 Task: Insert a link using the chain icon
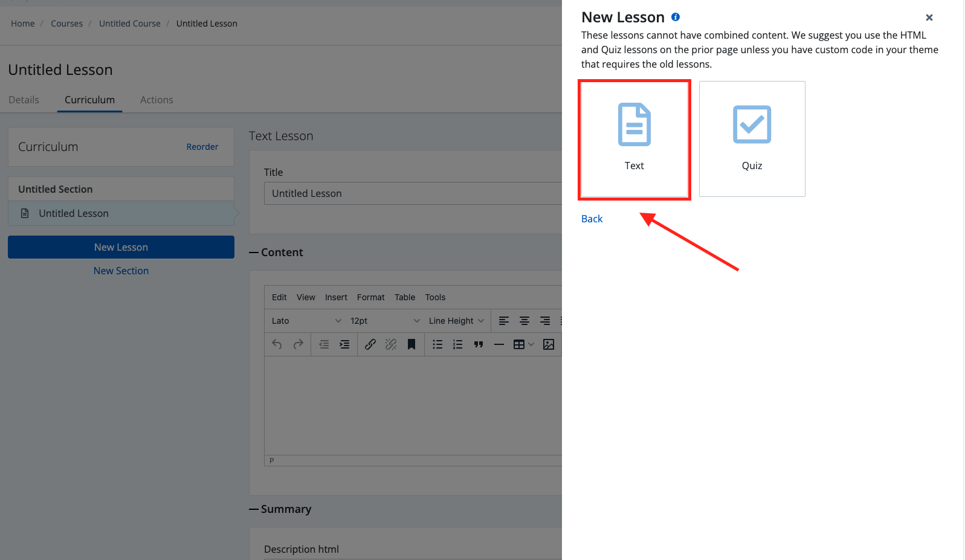pyautogui.click(x=370, y=344)
